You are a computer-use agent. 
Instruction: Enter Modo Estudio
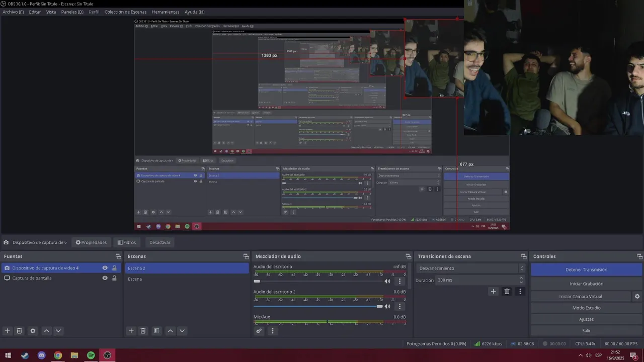(x=586, y=308)
